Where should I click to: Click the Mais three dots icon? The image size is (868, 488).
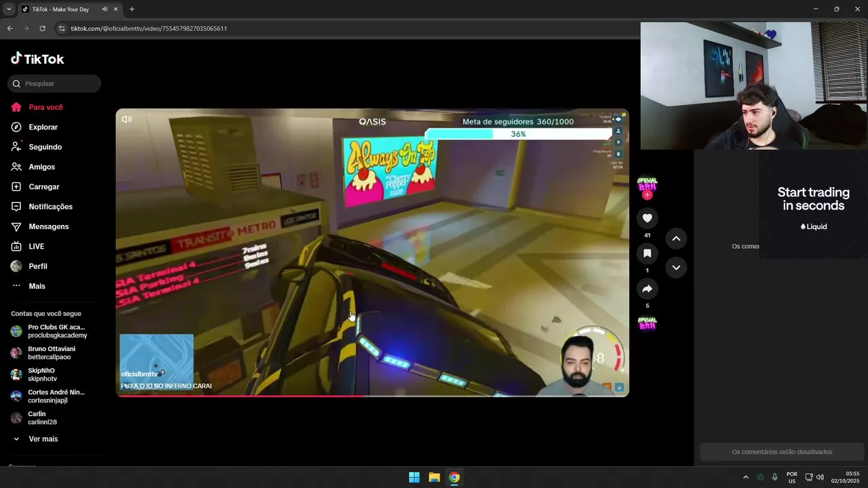click(x=16, y=286)
